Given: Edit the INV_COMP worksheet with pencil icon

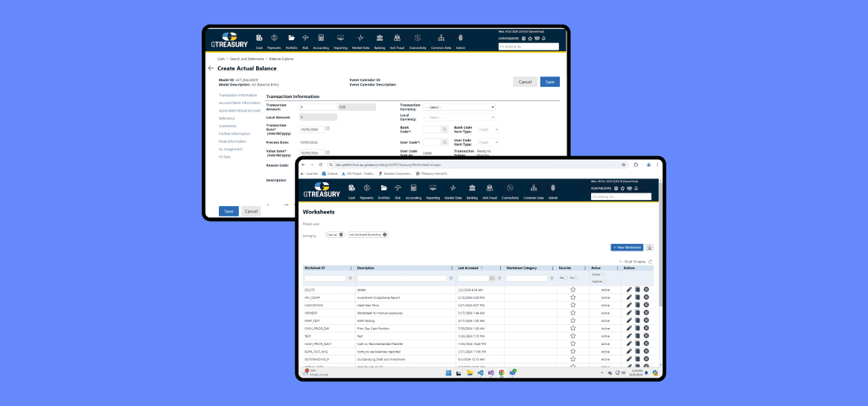Looking at the screenshot, I should (x=629, y=297).
